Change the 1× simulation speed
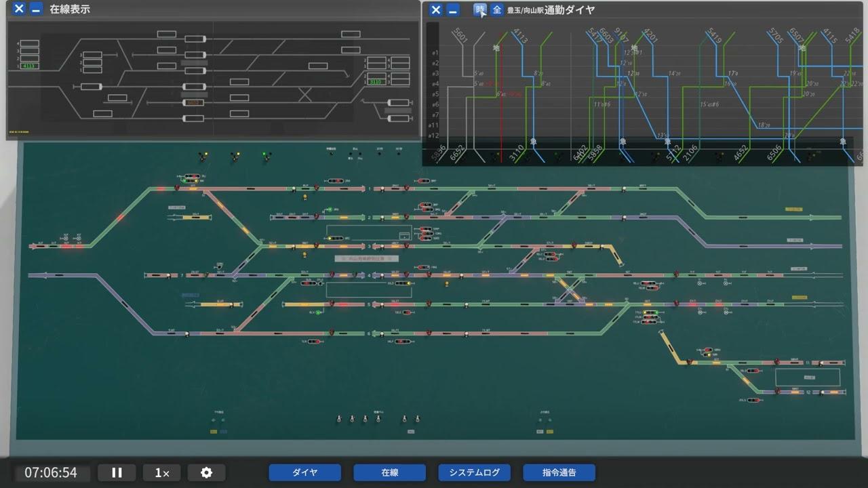This screenshot has height=488, width=868. pos(162,472)
